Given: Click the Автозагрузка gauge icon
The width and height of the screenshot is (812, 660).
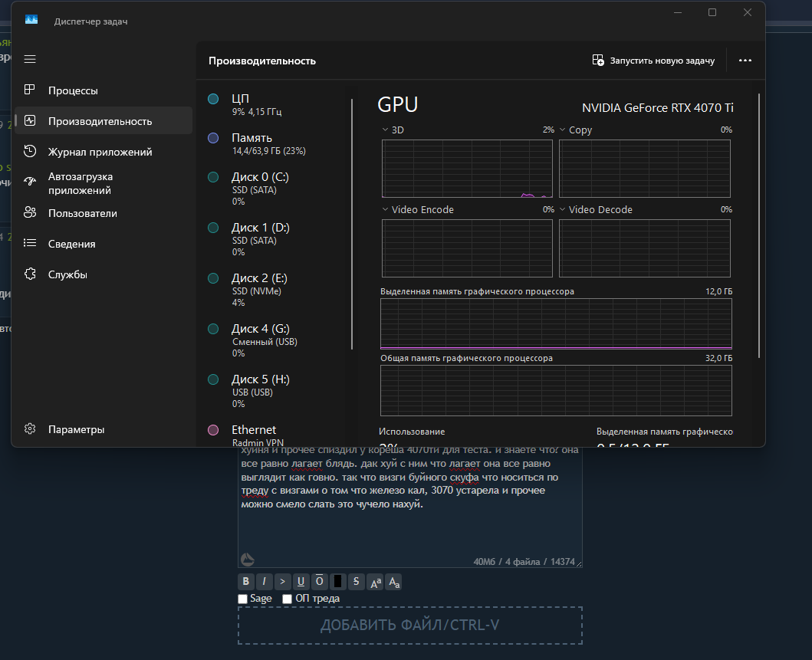Looking at the screenshot, I should [x=30, y=181].
